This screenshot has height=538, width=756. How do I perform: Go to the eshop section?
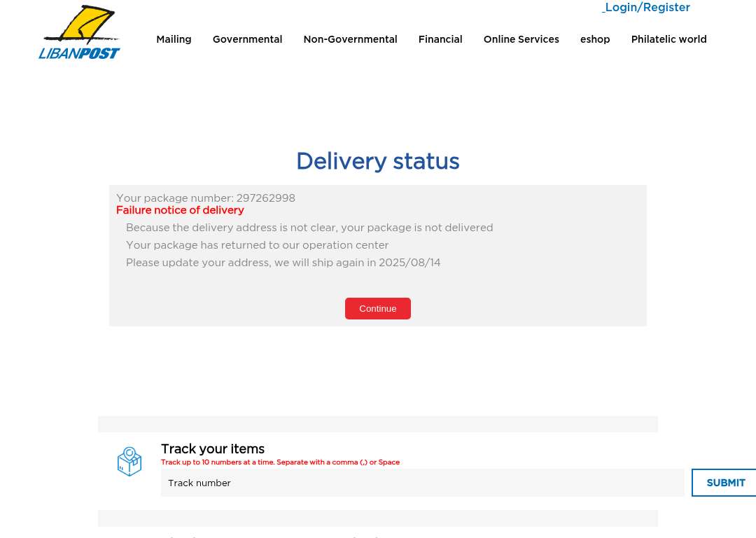click(595, 39)
